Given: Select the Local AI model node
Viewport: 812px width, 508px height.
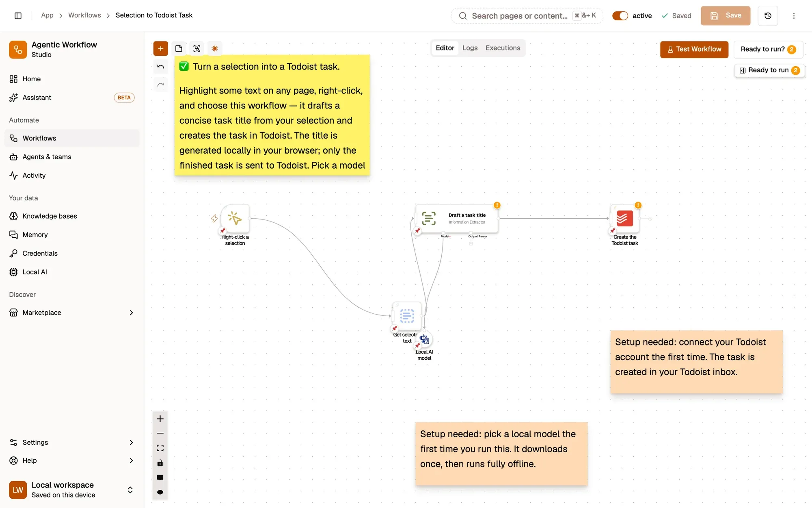Looking at the screenshot, I should pos(424,339).
